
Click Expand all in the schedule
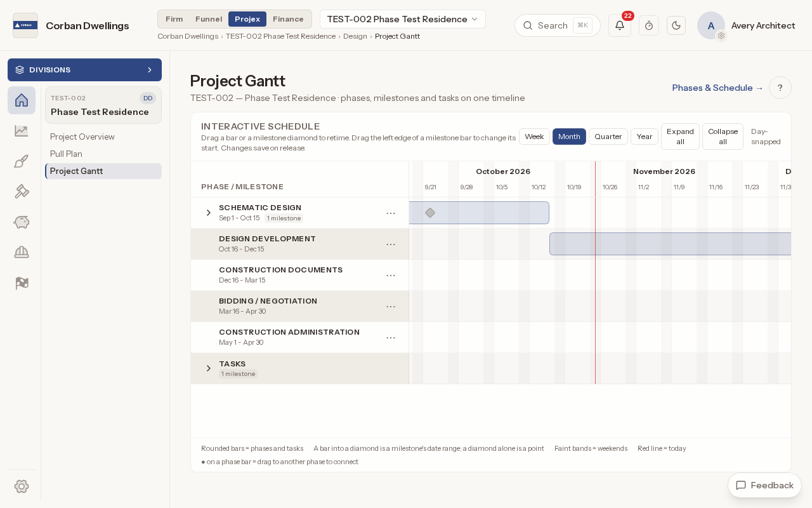point(680,137)
